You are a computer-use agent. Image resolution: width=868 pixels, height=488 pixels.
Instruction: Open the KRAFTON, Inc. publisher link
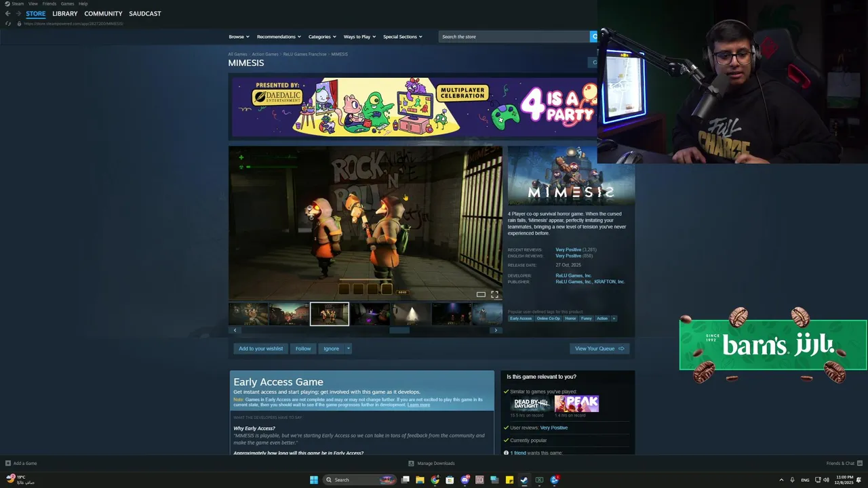click(609, 281)
